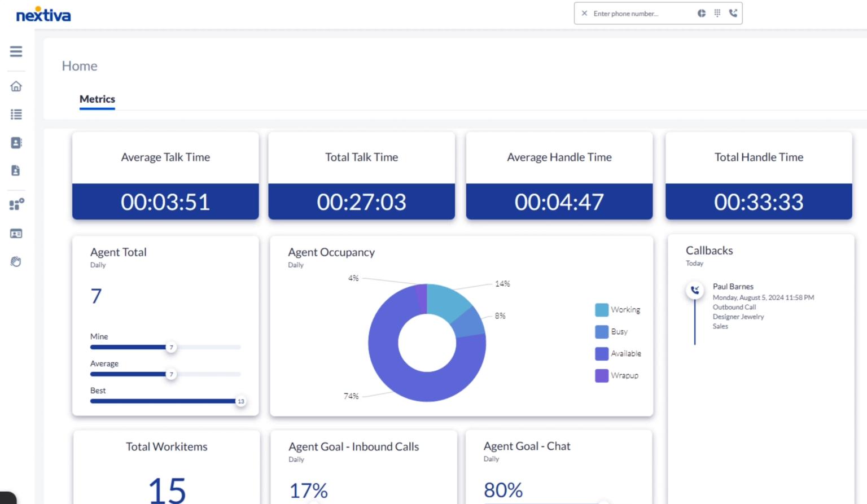Switch to the Metrics tab
The width and height of the screenshot is (867, 504).
pyautogui.click(x=97, y=99)
